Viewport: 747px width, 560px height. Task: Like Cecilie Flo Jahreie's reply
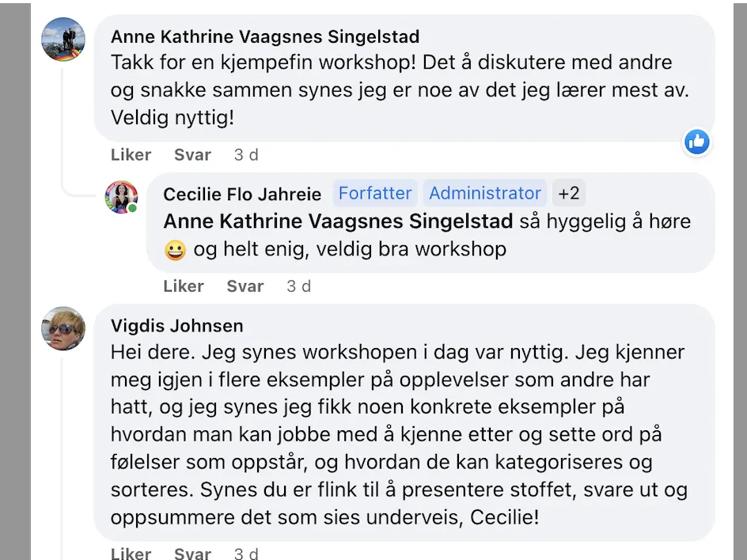coord(184,286)
